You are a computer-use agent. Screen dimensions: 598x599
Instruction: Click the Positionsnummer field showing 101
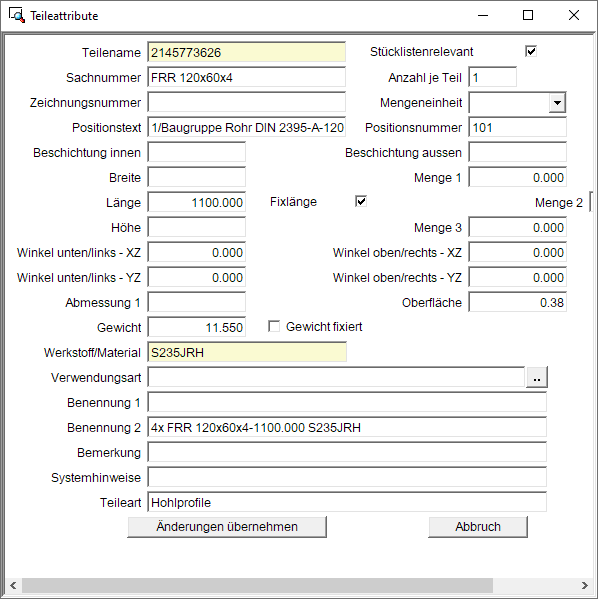pos(518,128)
